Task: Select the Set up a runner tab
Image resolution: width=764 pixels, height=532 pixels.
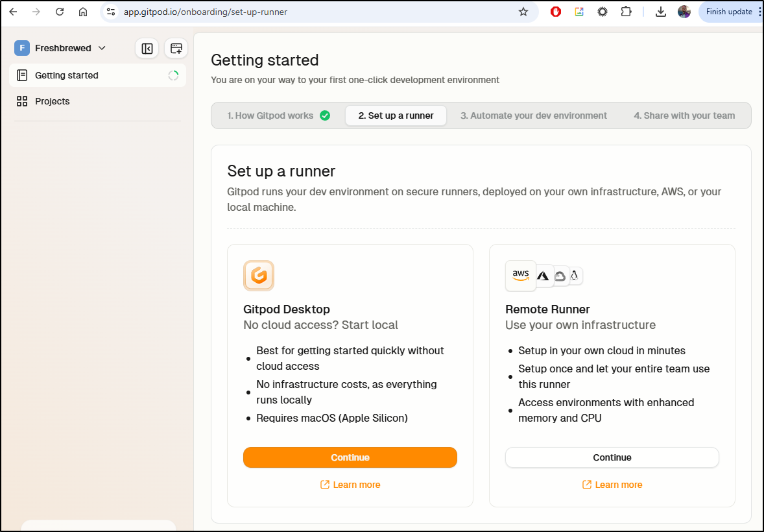Action: tap(396, 115)
